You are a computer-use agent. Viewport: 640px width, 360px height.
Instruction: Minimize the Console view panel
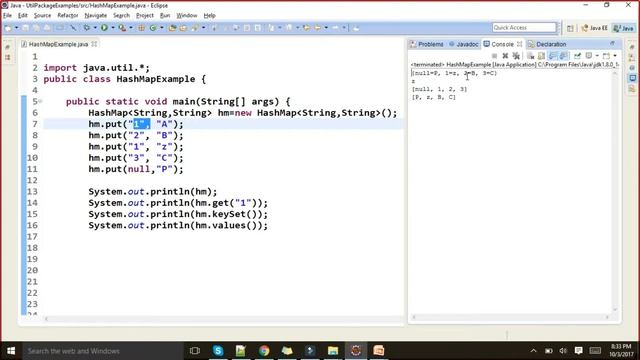point(612,43)
